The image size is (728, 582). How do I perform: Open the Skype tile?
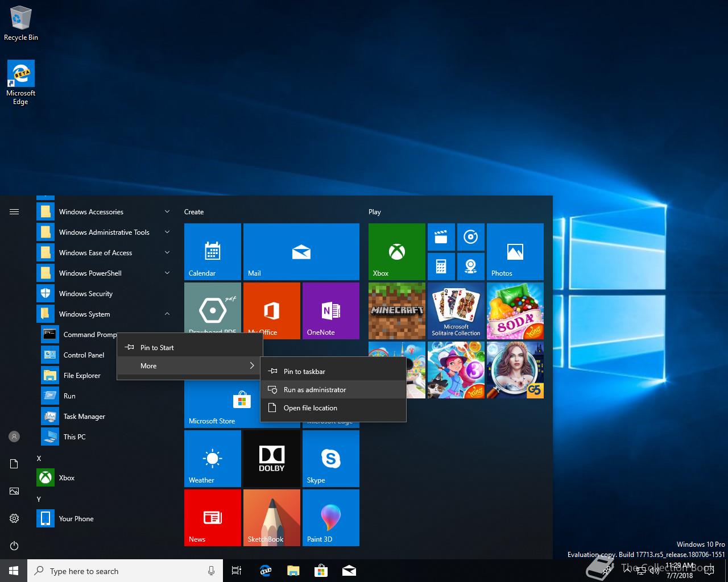(x=331, y=459)
